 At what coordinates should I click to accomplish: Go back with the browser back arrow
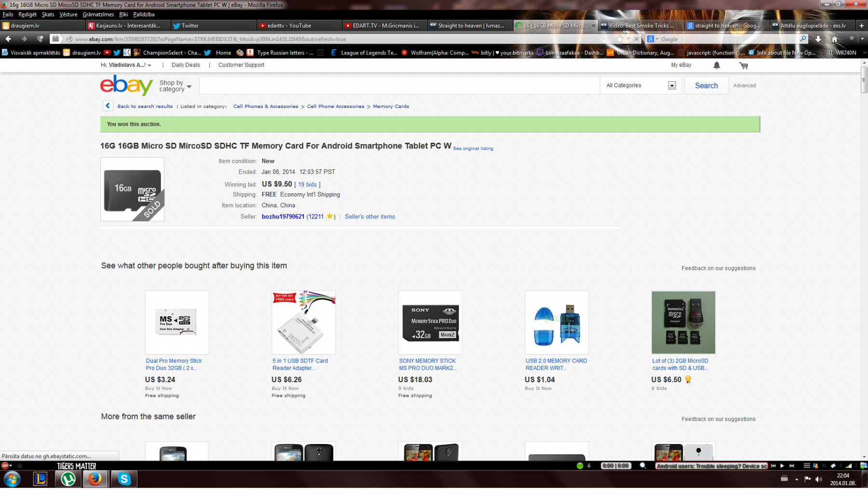click(8, 39)
